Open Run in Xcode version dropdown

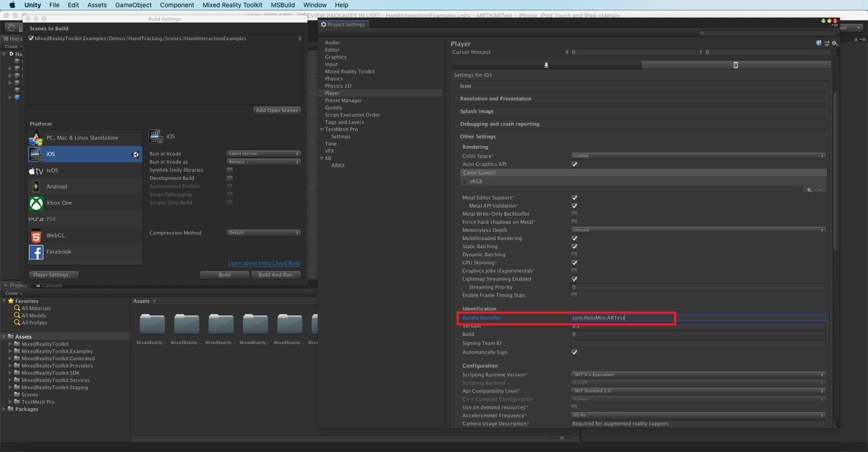click(263, 153)
